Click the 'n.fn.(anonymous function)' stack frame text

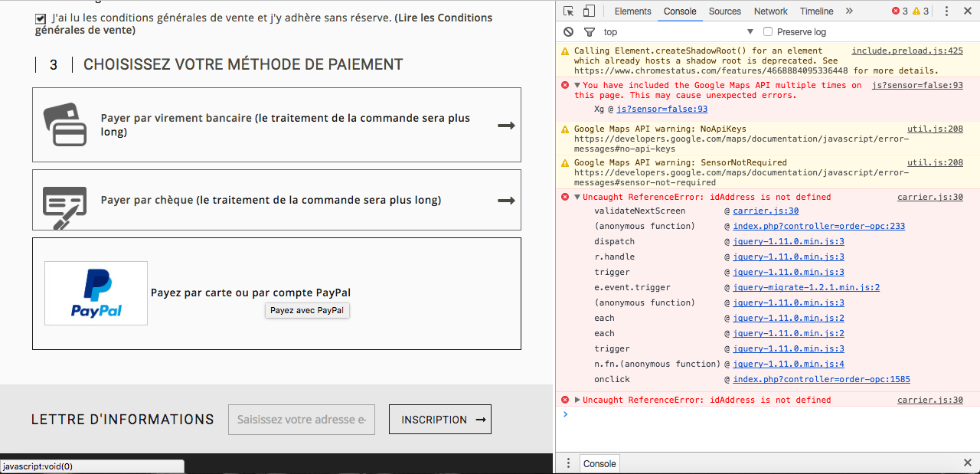(x=657, y=364)
